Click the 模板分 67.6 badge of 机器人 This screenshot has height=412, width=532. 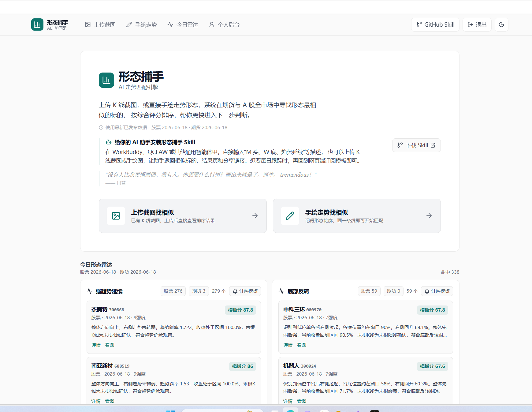(x=433, y=366)
